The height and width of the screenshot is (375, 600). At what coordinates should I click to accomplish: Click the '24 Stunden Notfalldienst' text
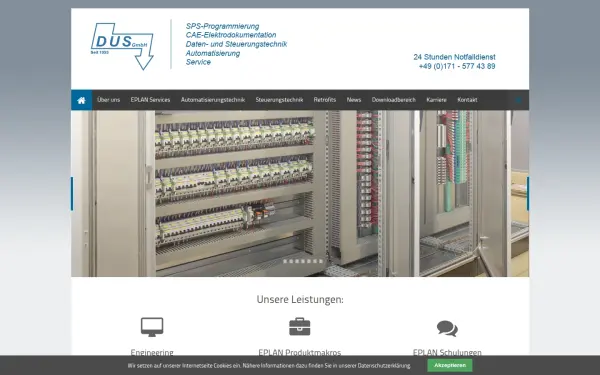455,57
